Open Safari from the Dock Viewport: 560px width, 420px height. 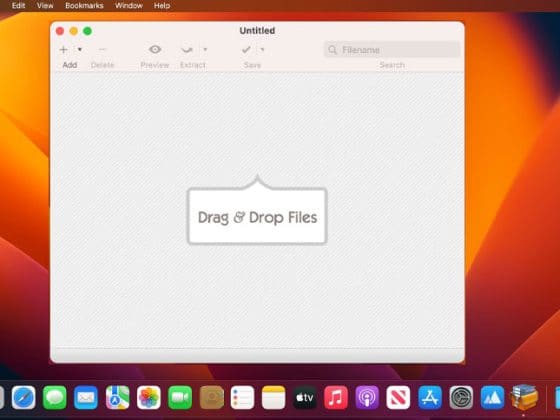coord(24,398)
